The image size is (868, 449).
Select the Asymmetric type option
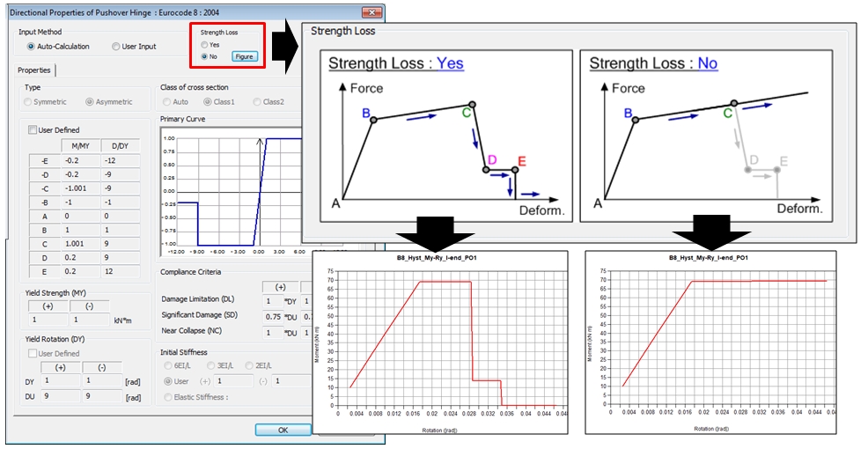[x=89, y=102]
